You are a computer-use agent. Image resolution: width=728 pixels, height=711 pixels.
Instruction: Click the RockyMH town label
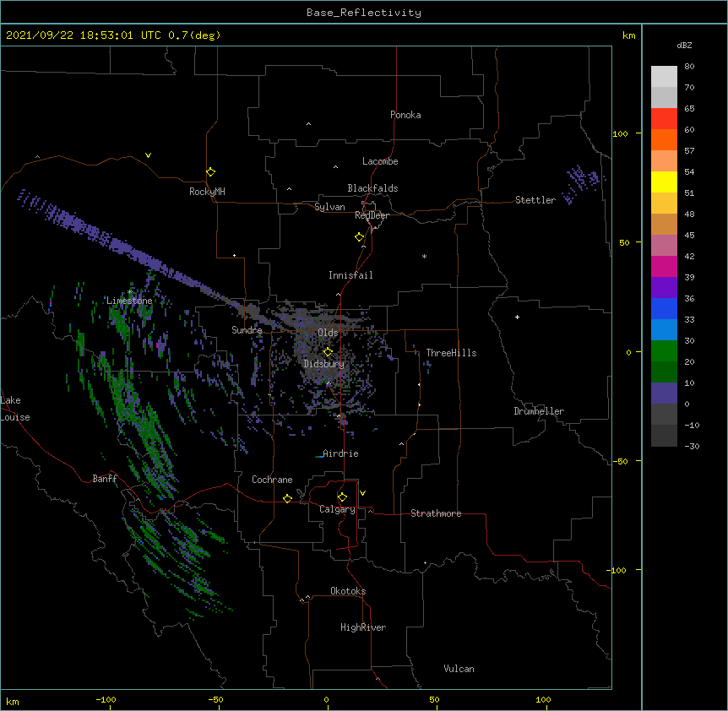coord(207,192)
